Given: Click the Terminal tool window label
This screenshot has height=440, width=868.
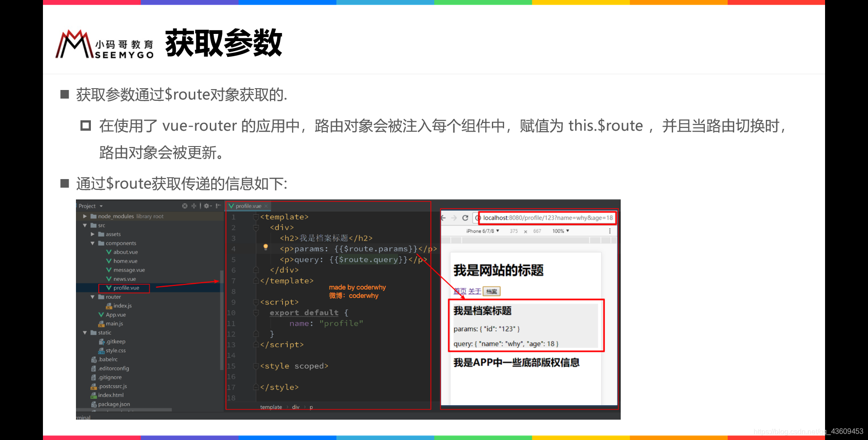Looking at the screenshot, I should pyautogui.click(x=83, y=417).
